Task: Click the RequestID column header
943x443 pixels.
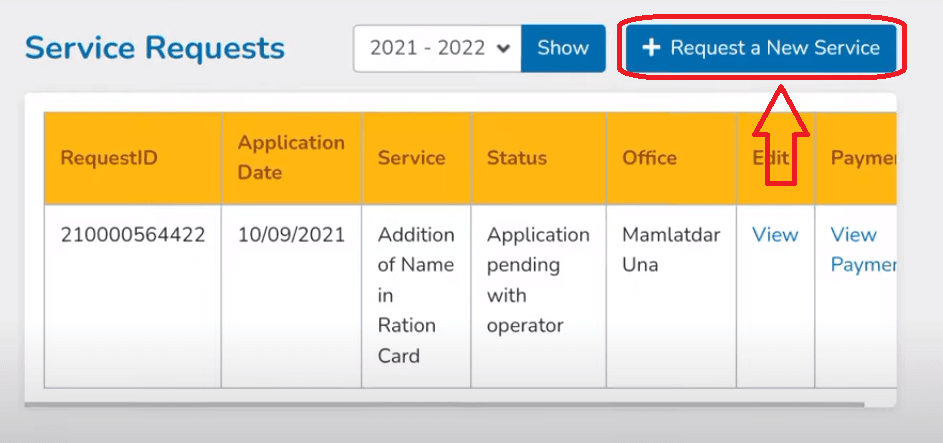Action: [x=109, y=158]
